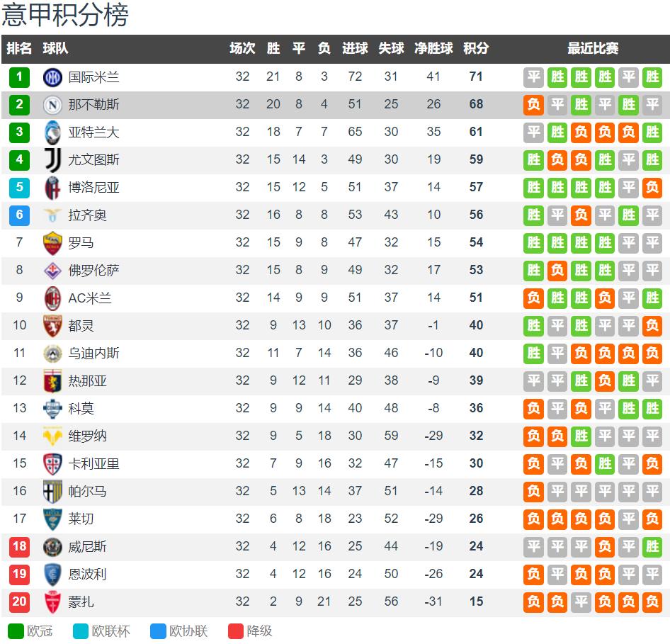Click the cyan 欧联杯 legend swatch
Screen dimensions: 670x644
(x=81, y=631)
